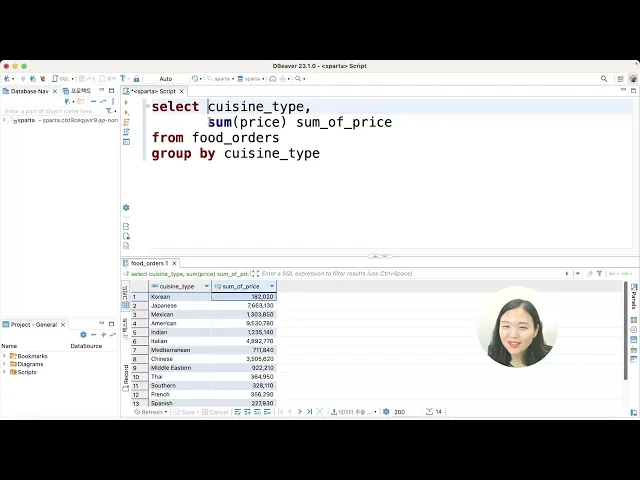Click Link with editor icon in Database Navigator
Image resolution: width=640 pixels, height=480 pixels.
click(x=103, y=101)
